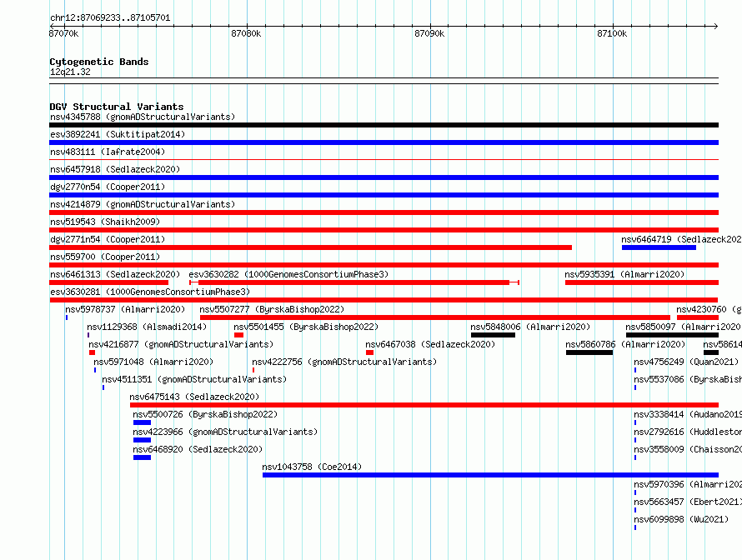Image resolution: width=742 pixels, height=560 pixels.
Task: Click the nsv4345788 gnomADStructuralVariants label
Action: tap(143, 117)
